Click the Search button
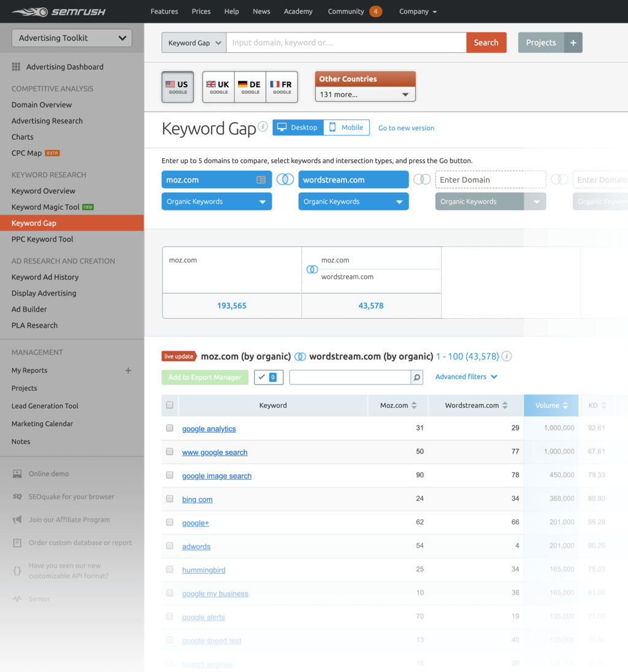The width and height of the screenshot is (628, 672). click(486, 42)
